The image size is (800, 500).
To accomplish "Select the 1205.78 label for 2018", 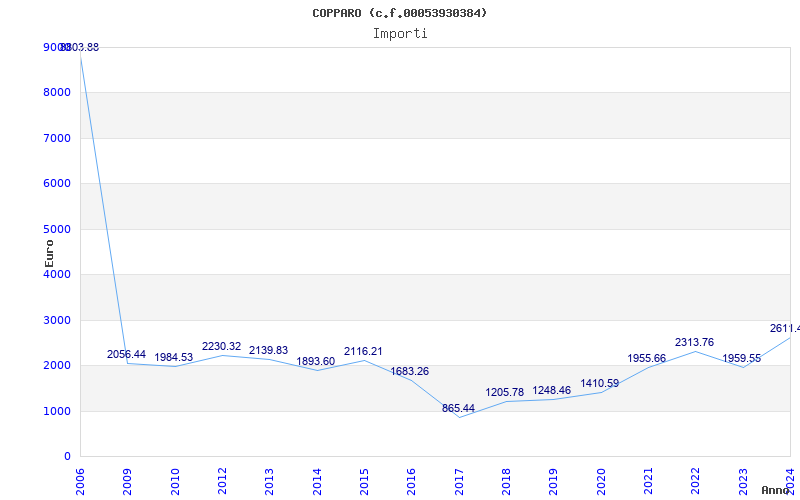I will click(x=505, y=392).
